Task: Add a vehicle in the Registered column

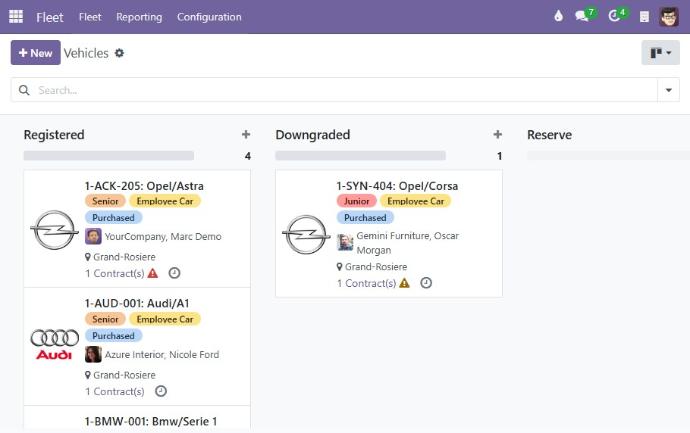Action: [x=246, y=135]
